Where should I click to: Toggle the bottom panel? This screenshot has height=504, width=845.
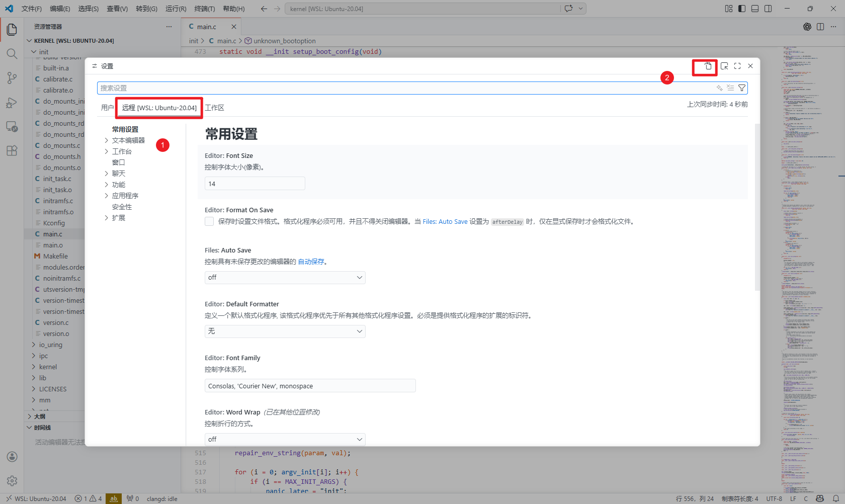pyautogui.click(x=755, y=9)
